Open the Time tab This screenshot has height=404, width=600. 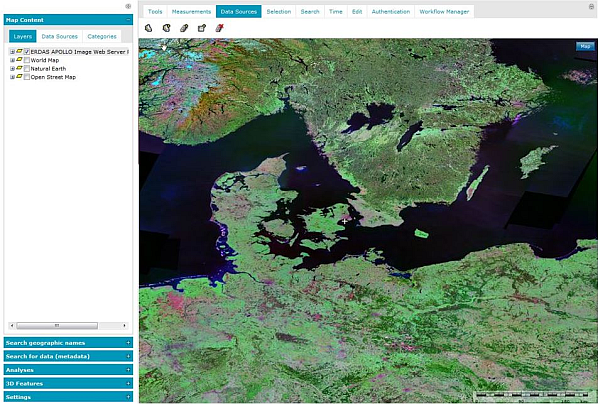pyautogui.click(x=336, y=11)
